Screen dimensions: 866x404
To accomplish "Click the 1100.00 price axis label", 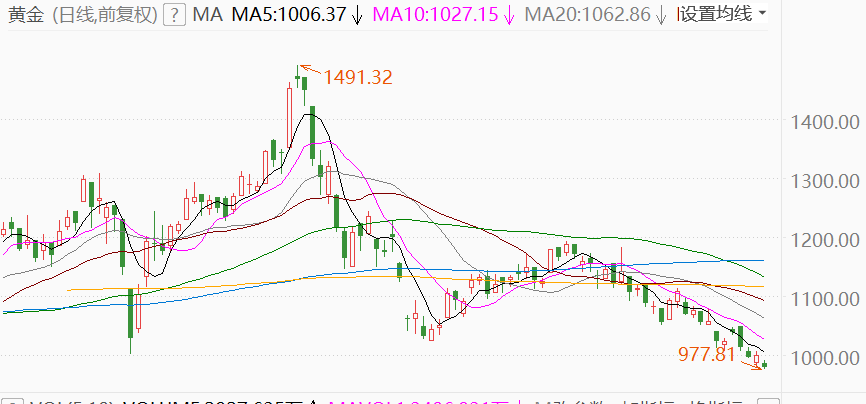I will (825, 299).
